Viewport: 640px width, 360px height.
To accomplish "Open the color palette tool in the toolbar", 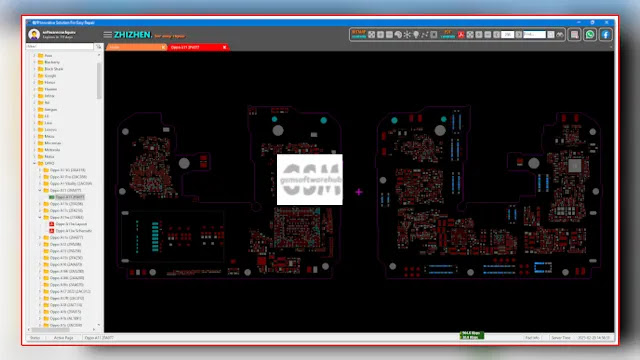I will (x=398, y=35).
